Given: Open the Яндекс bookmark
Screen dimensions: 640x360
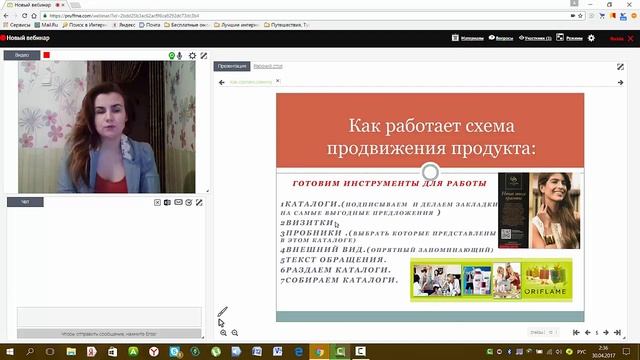Looking at the screenshot, I should click(x=124, y=25).
